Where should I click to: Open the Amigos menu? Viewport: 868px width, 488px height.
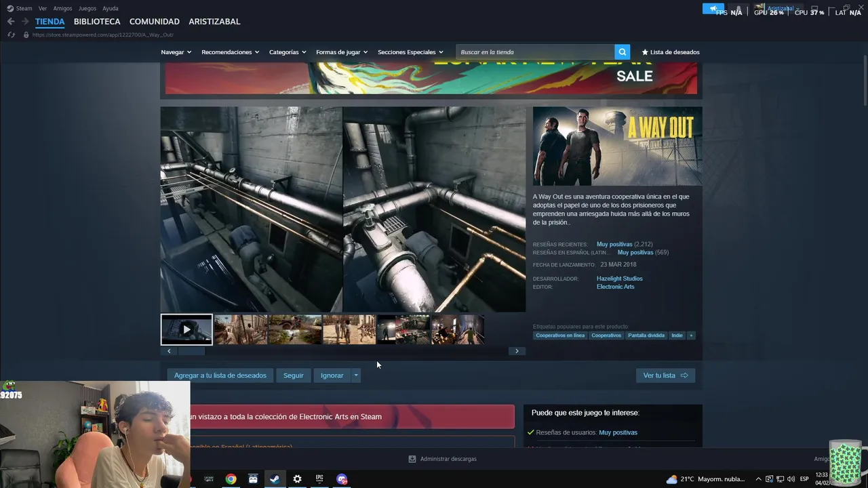[x=62, y=9]
